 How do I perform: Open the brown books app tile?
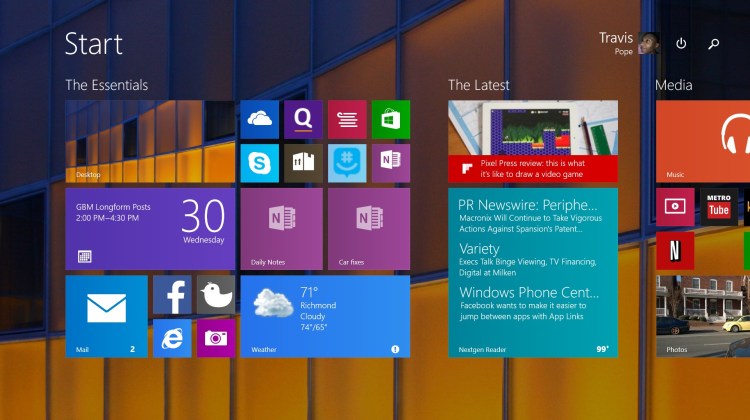coord(303,163)
